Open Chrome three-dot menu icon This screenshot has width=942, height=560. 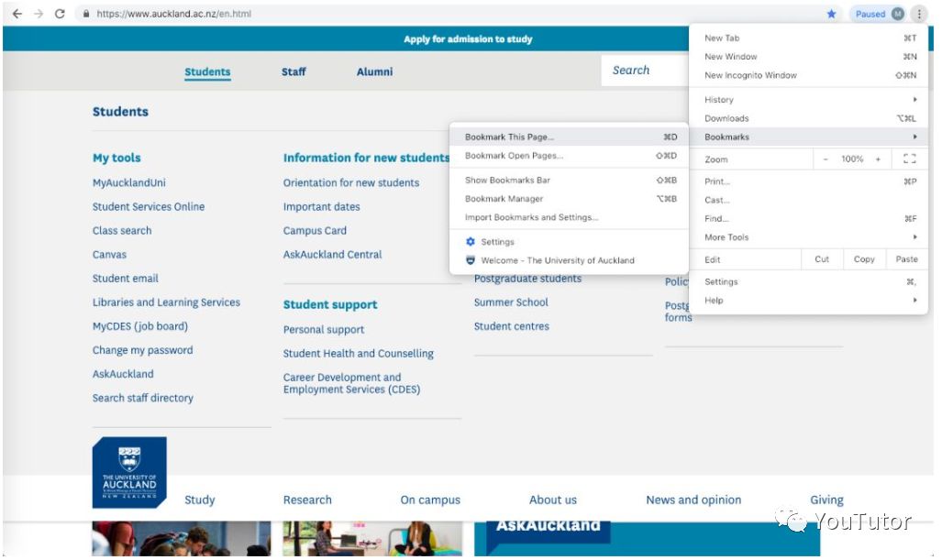(919, 13)
